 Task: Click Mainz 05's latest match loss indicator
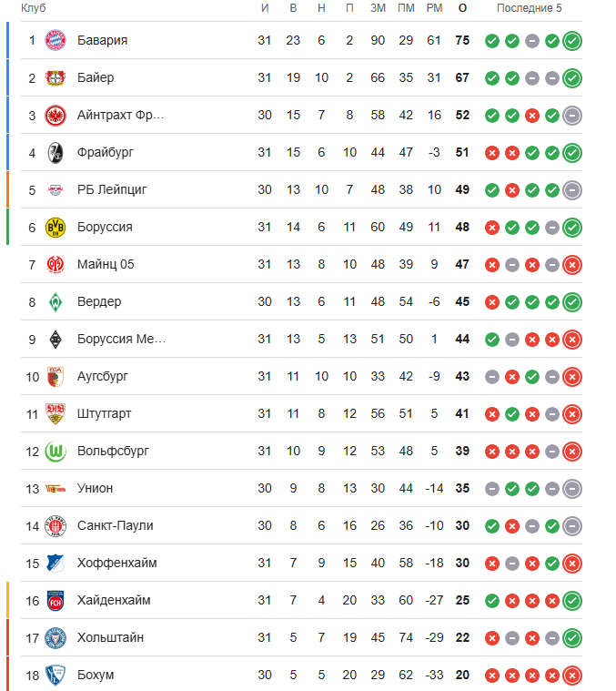point(572,264)
